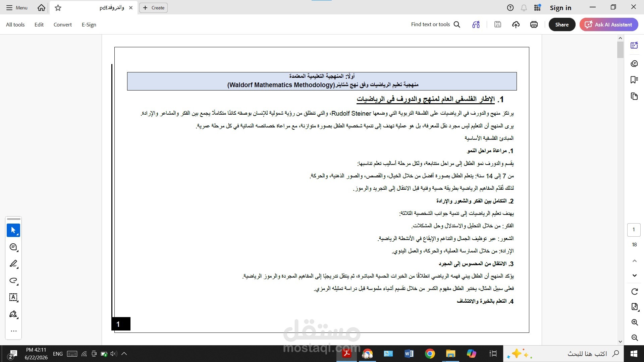
Task: Open File Explorer from taskbar
Action: (450, 354)
